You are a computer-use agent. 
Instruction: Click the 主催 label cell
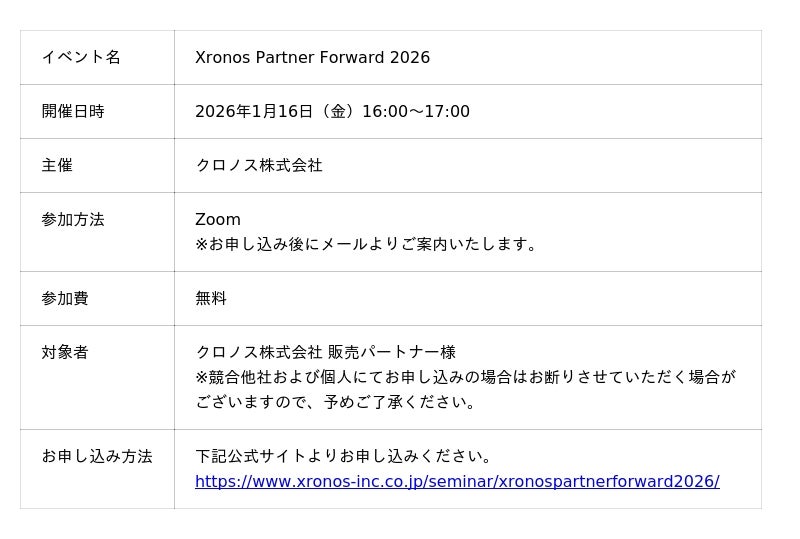point(57,165)
